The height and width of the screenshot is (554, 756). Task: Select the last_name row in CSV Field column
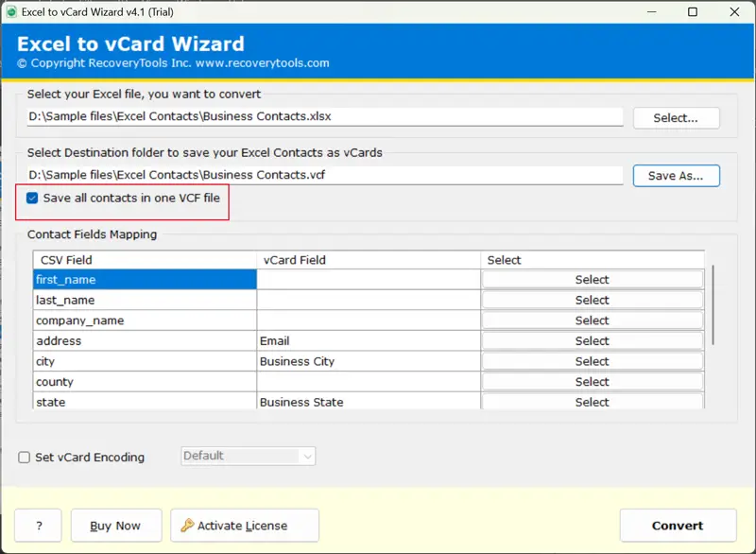[x=145, y=300]
